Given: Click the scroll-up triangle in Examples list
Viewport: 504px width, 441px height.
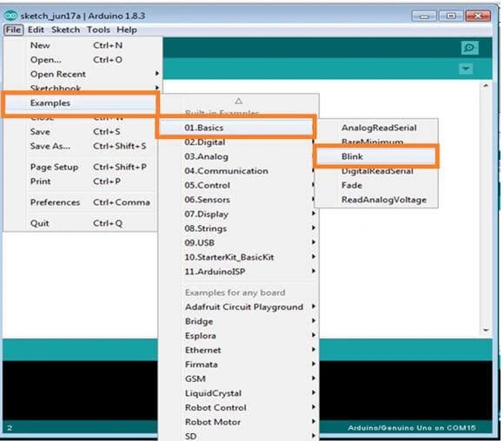Looking at the screenshot, I should point(238,102).
